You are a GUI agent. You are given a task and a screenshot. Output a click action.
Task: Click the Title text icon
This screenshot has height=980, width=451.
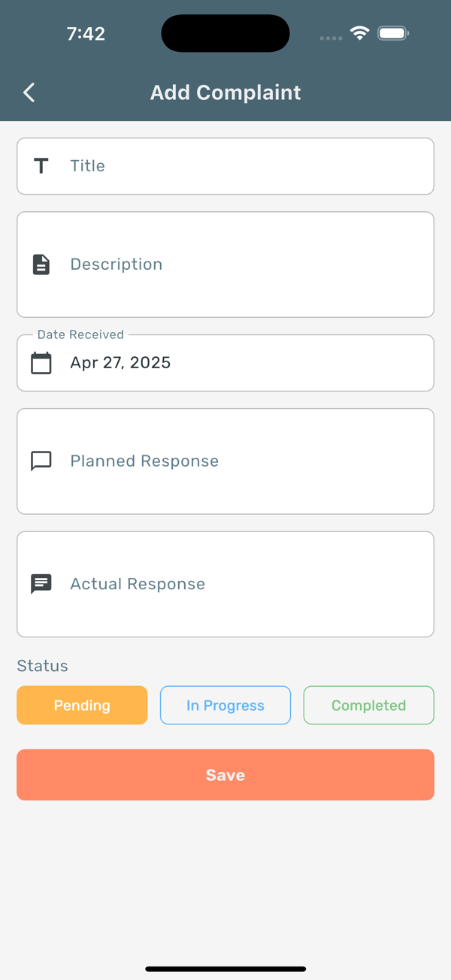click(x=41, y=166)
